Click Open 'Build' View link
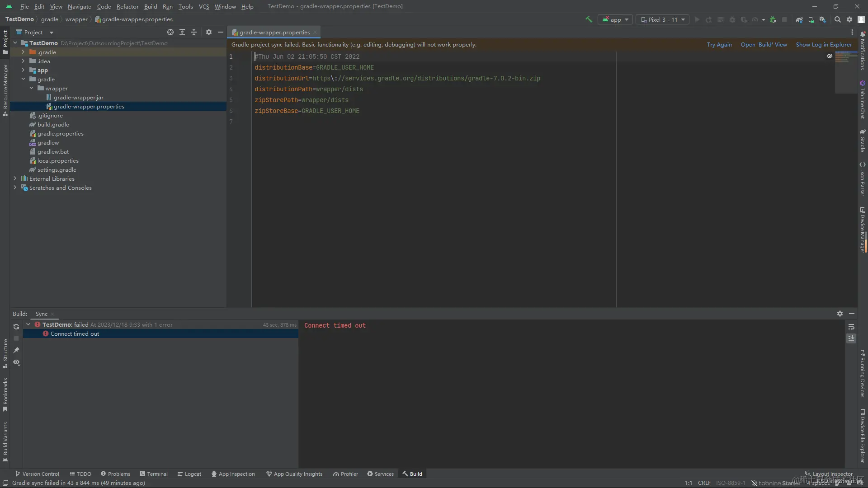The height and width of the screenshot is (488, 868). [x=764, y=44]
